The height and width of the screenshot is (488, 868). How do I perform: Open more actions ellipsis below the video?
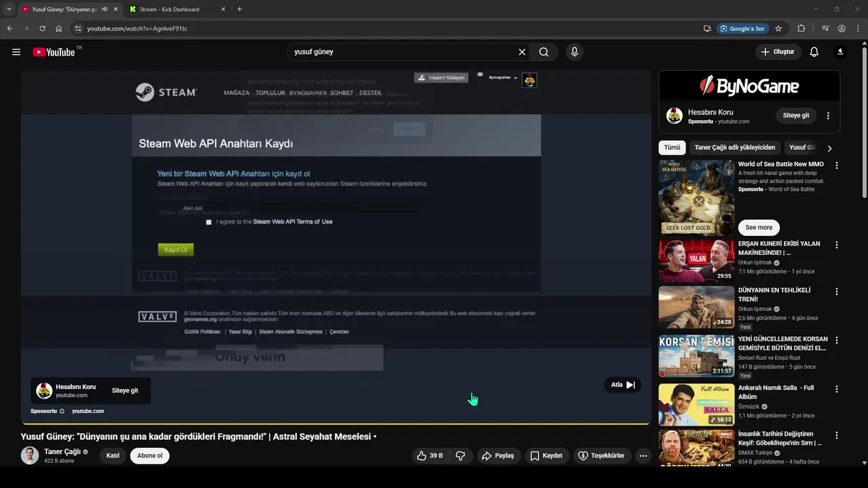pyautogui.click(x=643, y=456)
